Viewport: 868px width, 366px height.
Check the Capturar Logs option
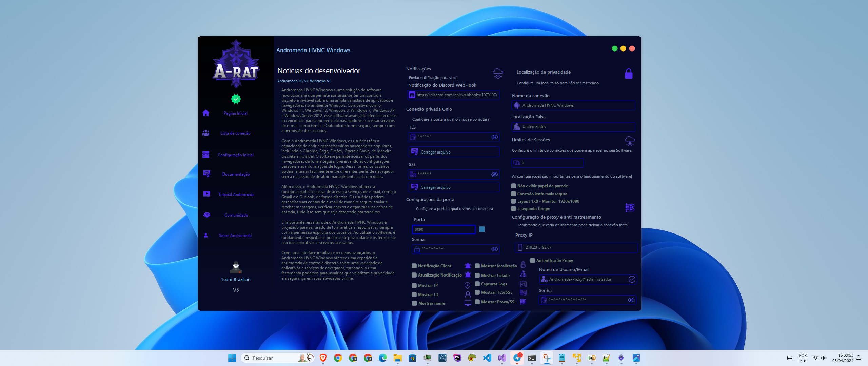(x=477, y=284)
